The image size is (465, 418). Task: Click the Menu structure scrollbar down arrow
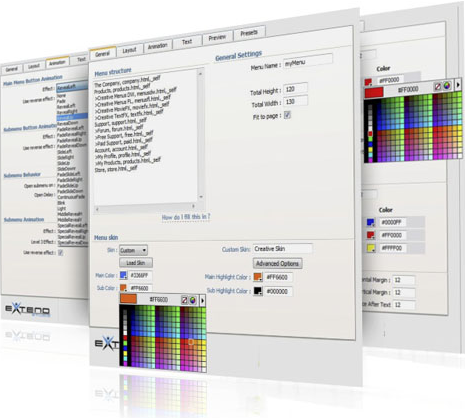pos(201,197)
